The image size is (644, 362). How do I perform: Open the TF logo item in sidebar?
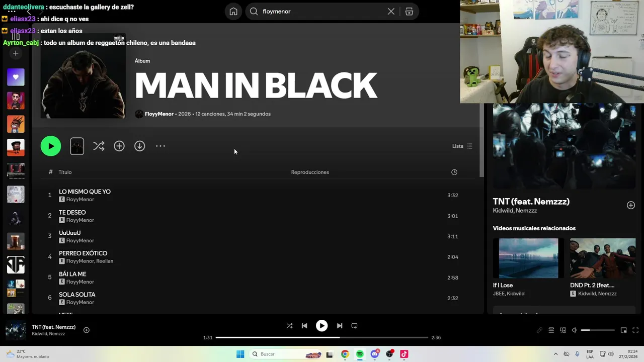click(16, 264)
